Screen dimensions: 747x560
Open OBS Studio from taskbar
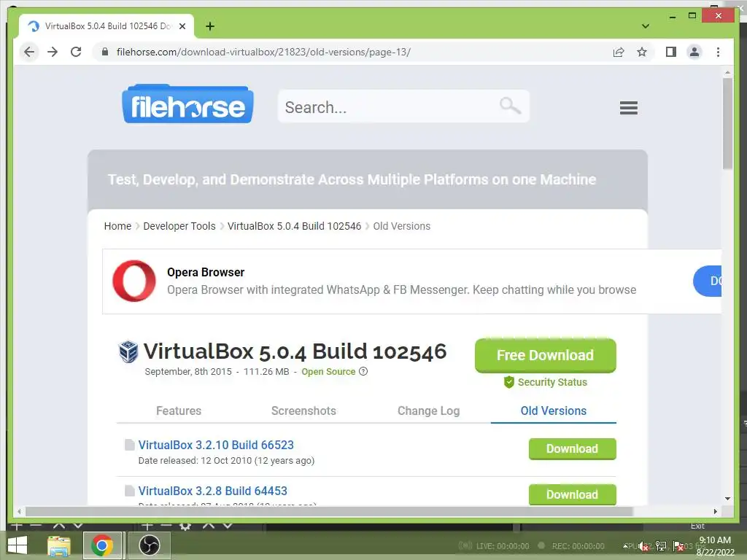[149, 545]
